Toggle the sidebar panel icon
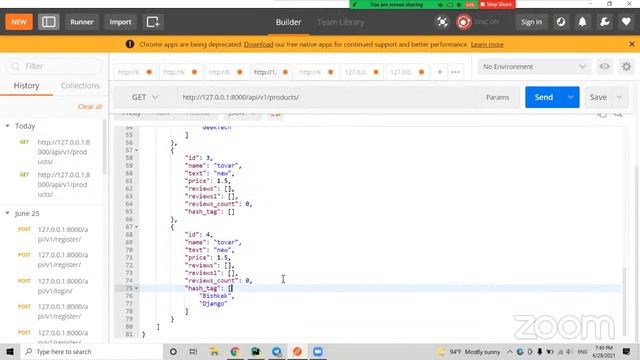This screenshot has height=360, width=640. pyautogui.click(x=49, y=22)
